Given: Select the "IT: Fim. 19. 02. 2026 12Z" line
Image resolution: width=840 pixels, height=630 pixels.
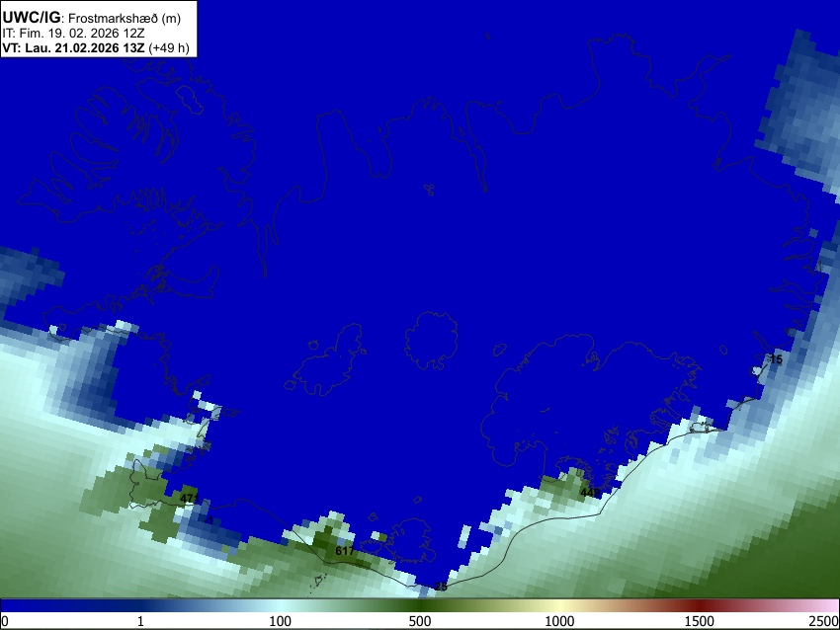Looking at the screenshot, I should pyautogui.click(x=73, y=34).
